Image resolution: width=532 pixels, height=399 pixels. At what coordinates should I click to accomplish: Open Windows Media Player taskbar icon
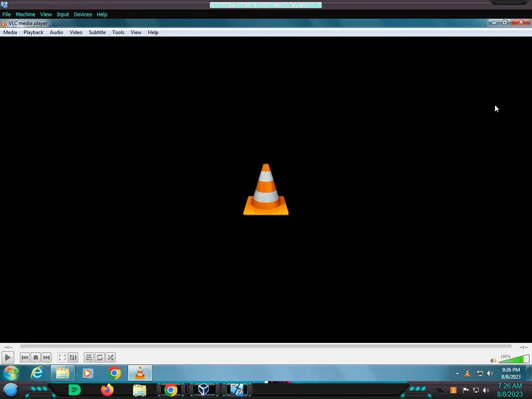(x=88, y=373)
